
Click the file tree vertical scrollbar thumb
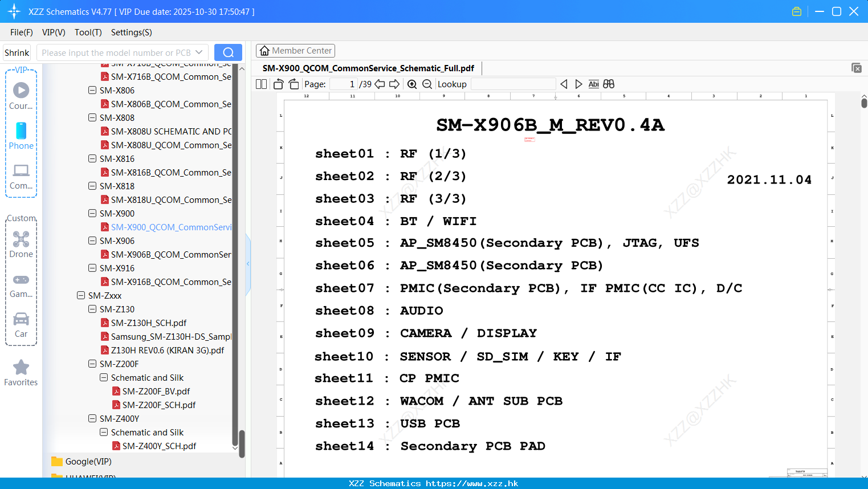pos(242,443)
